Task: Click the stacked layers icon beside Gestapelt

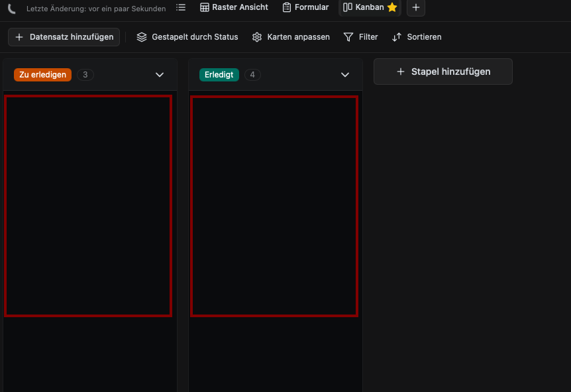Action: [x=142, y=37]
